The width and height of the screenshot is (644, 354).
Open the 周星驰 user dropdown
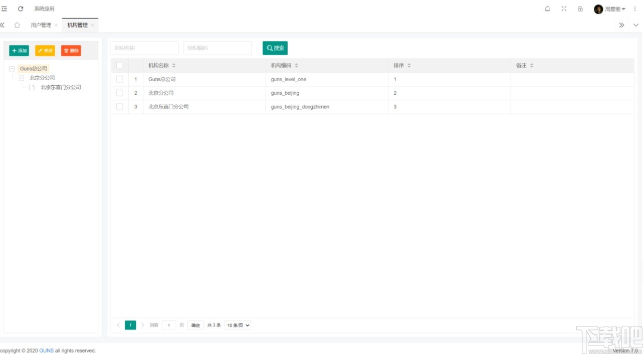click(615, 9)
